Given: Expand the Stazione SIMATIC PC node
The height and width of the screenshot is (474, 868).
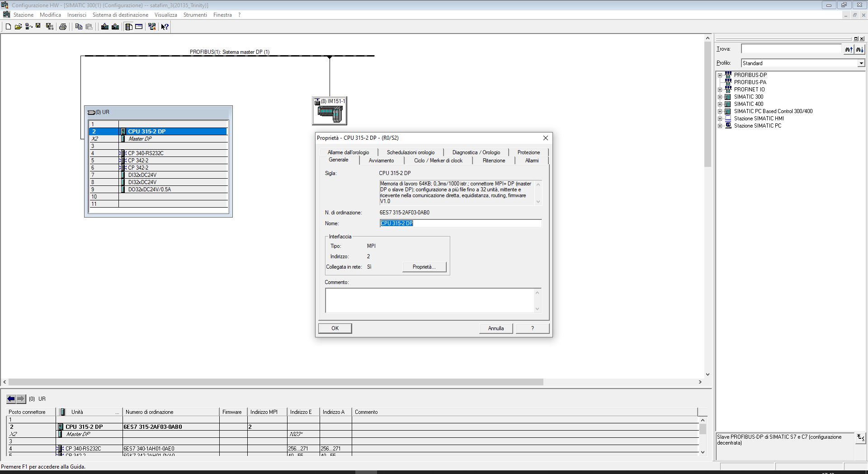Looking at the screenshot, I should [720, 126].
